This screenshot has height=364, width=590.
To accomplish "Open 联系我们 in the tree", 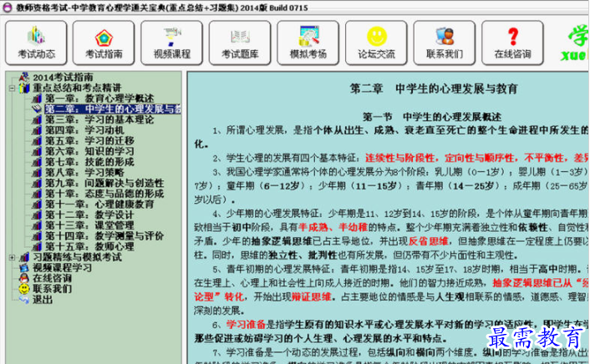I will 53,289.
